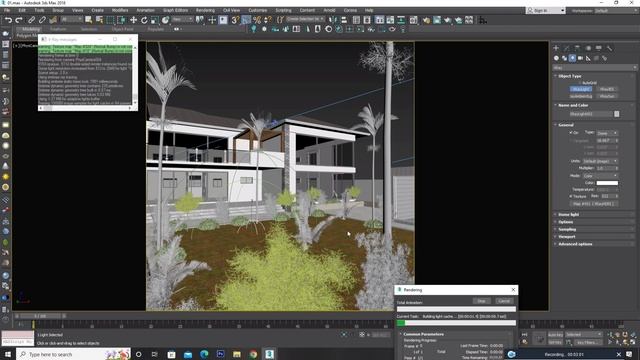Toggle the Texture checkbox in General rollout
The height and width of the screenshot is (360, 640).
571,196
